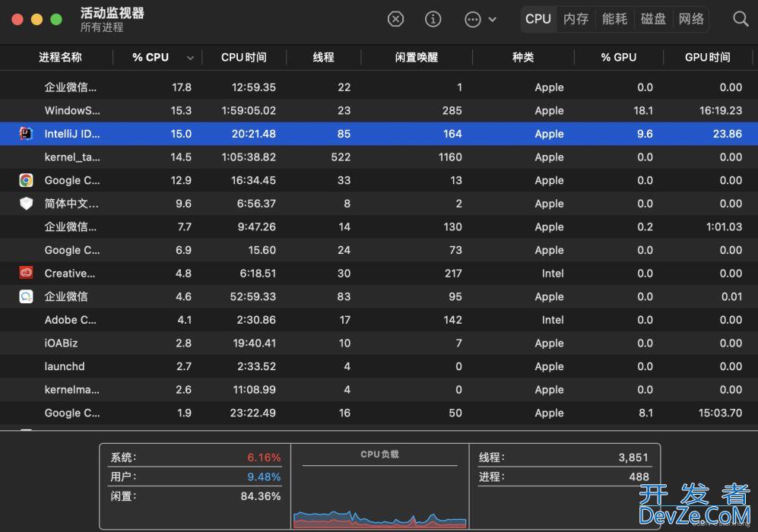Click Intel kind cell in Creative row
Viewport: 758px width, 532px height.
[x=553, y=274]
